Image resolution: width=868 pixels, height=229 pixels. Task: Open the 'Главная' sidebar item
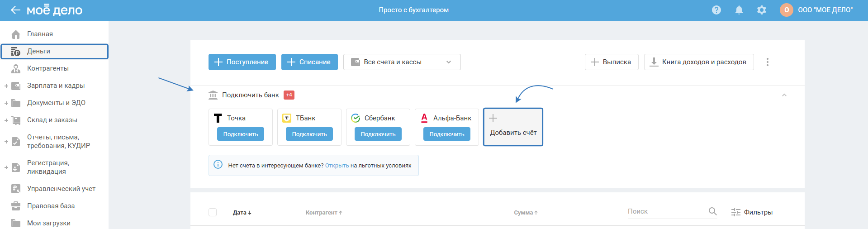tap(40, 34)
